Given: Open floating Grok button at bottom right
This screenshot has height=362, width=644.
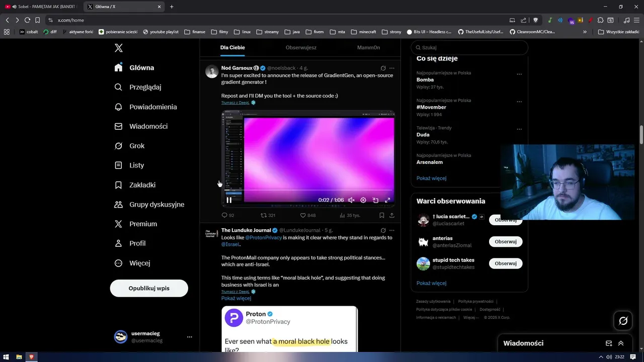Looking at the screenshot, I should [623, 321].
